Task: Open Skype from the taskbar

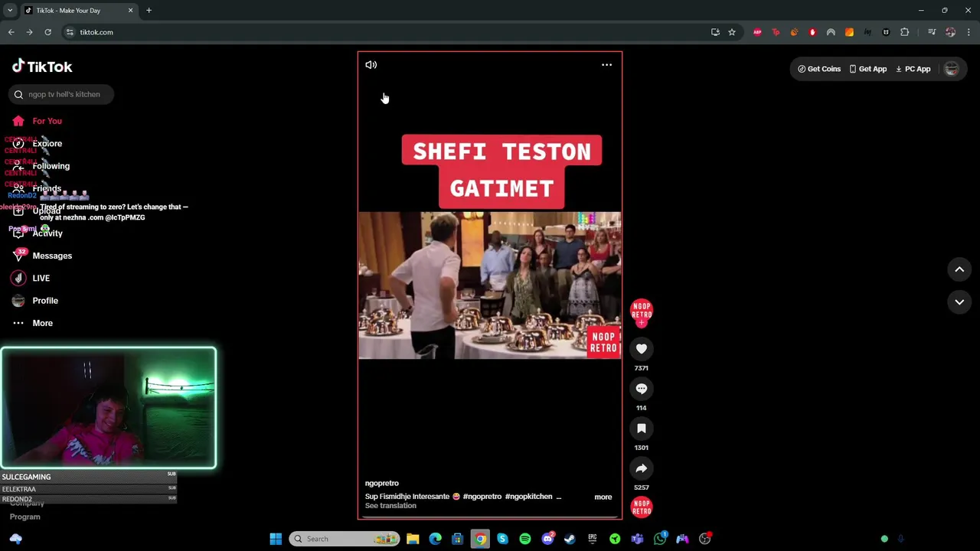Action: (x=502, y=539)
